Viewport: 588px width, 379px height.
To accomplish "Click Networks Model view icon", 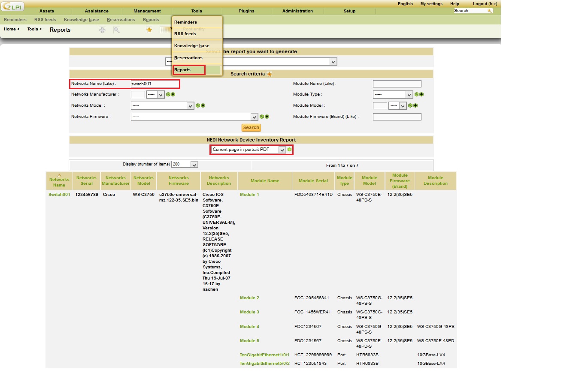I will pos(198,105).
